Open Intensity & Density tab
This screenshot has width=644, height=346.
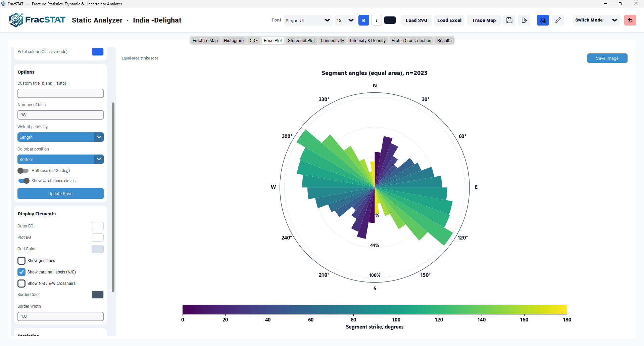coord(368,40)
